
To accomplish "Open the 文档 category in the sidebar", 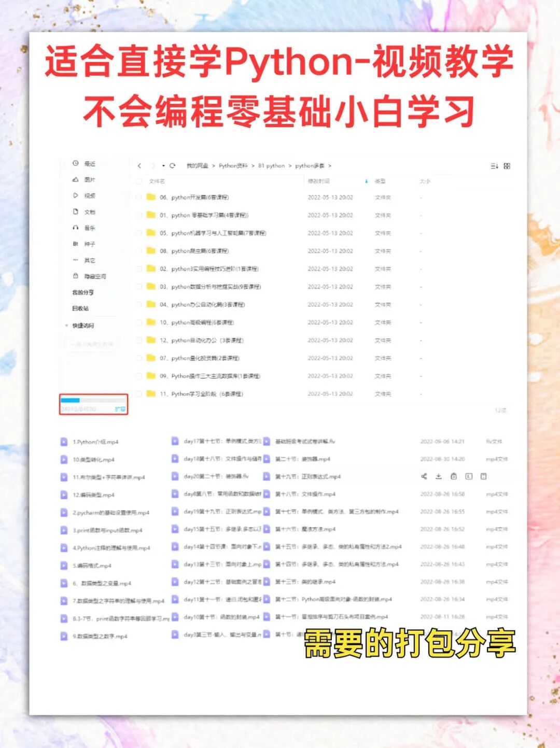I will (x=90, y=211).
